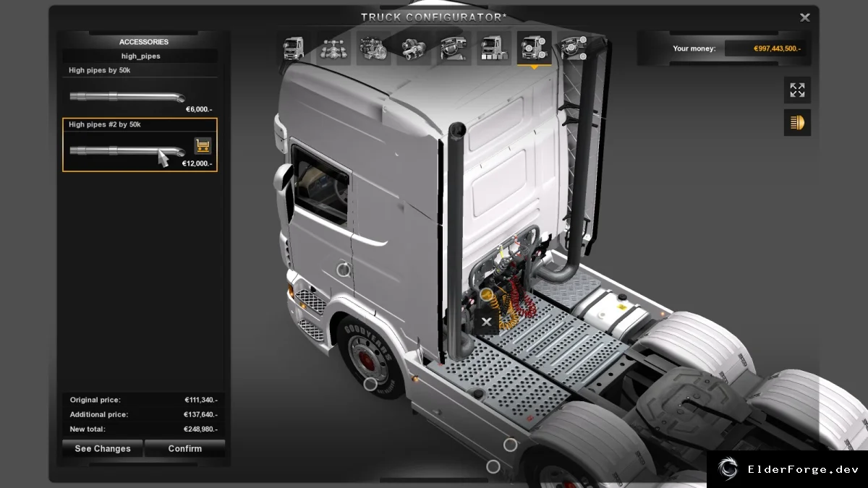Open the exterior accessories category tab
This screenshot has height=488, width=868.
click(534, 48)
